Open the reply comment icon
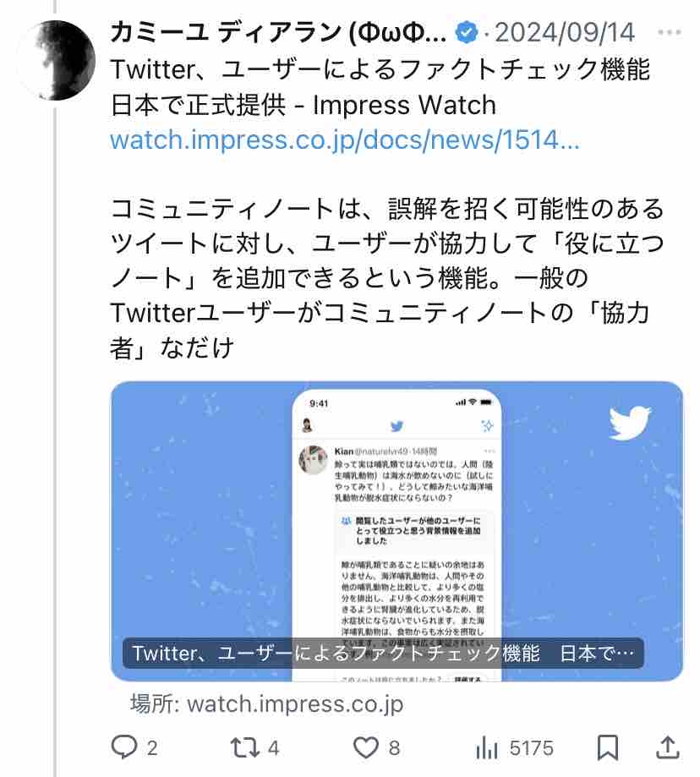 pos(123,747)
